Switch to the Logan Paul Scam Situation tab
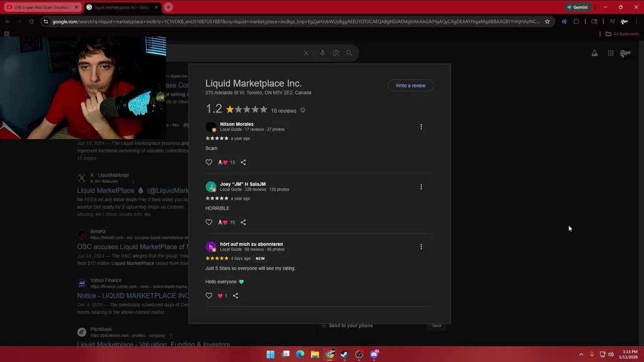This screenshot has width=644, height=362. pos(43,8)
